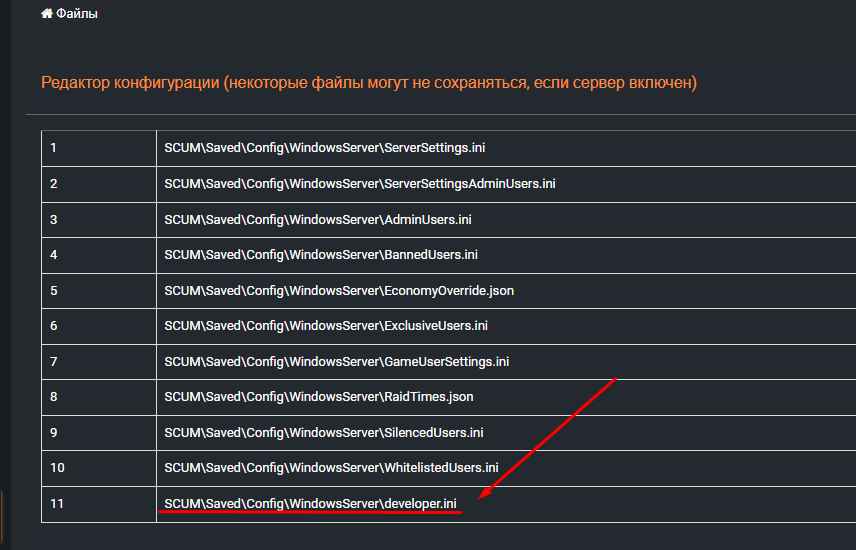Screen dimensions: 856x550
Task: Open the BannedUsers.ini file
Action: tap(321, 255)
